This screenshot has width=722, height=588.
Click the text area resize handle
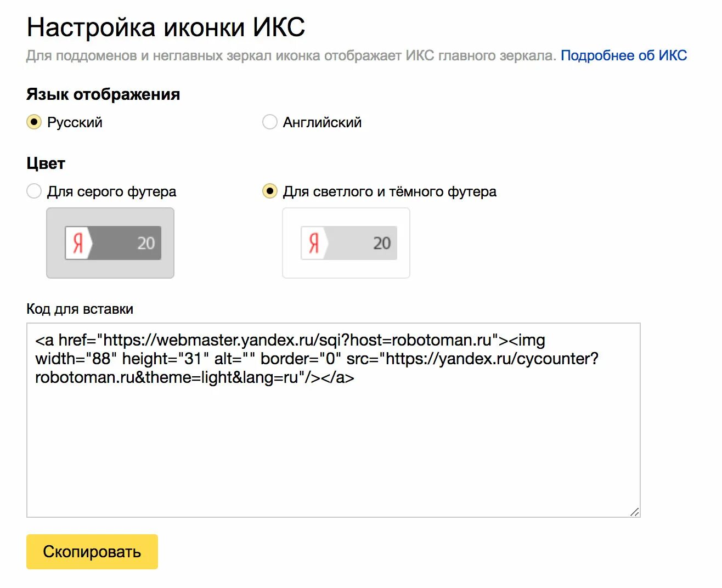tap(635, 512)
